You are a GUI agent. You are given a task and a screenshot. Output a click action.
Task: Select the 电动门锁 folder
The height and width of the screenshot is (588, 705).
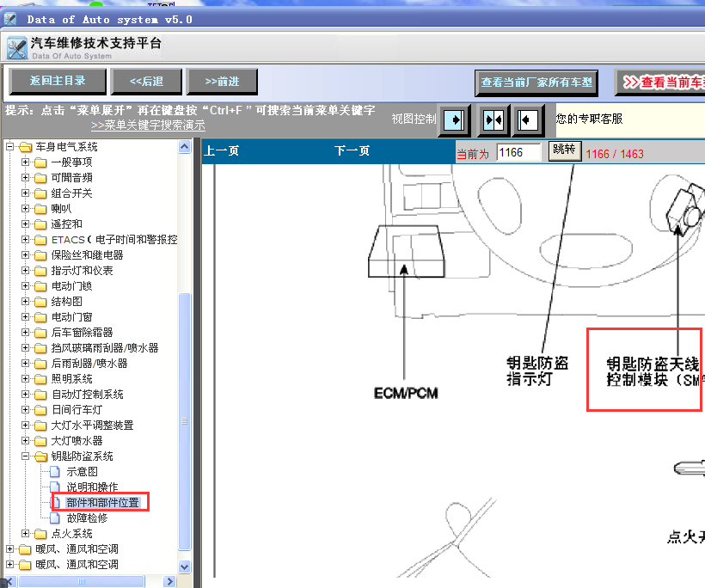pos(72,286)
